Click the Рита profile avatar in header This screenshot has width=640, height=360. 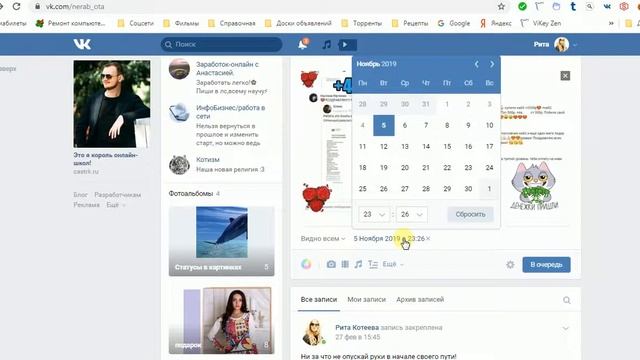click(561, 44)
